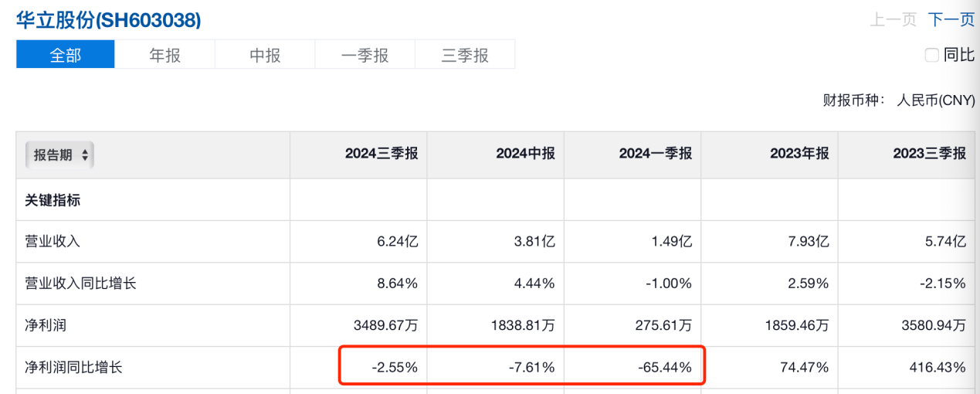
Task: Enable the 同比 checkbox
Action: 931,55
